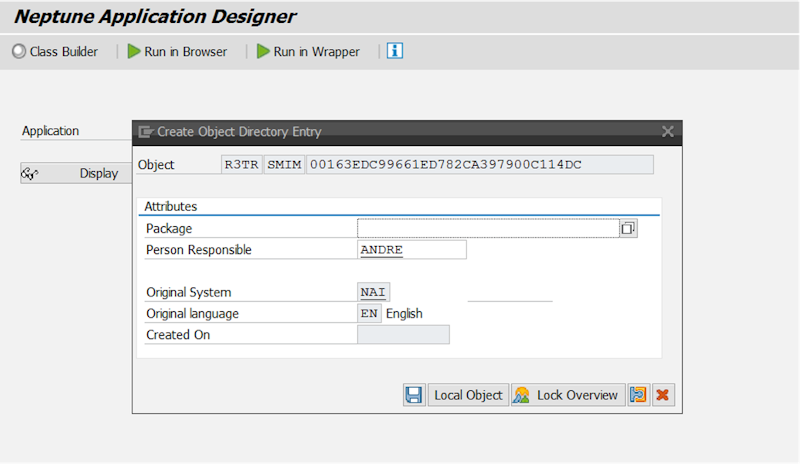This screenshot has height=464, width=800.
Task: Click the Original System field
Action: 373,292
